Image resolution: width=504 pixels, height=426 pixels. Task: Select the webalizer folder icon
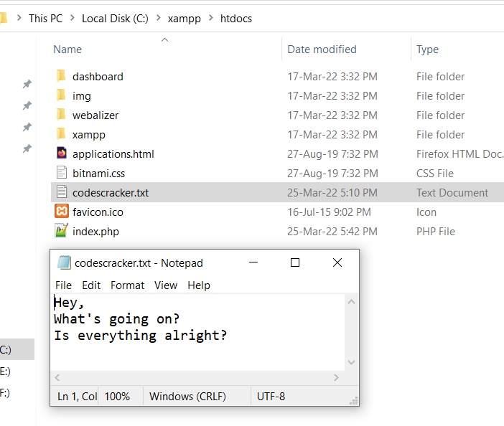(x=61, y=115)
